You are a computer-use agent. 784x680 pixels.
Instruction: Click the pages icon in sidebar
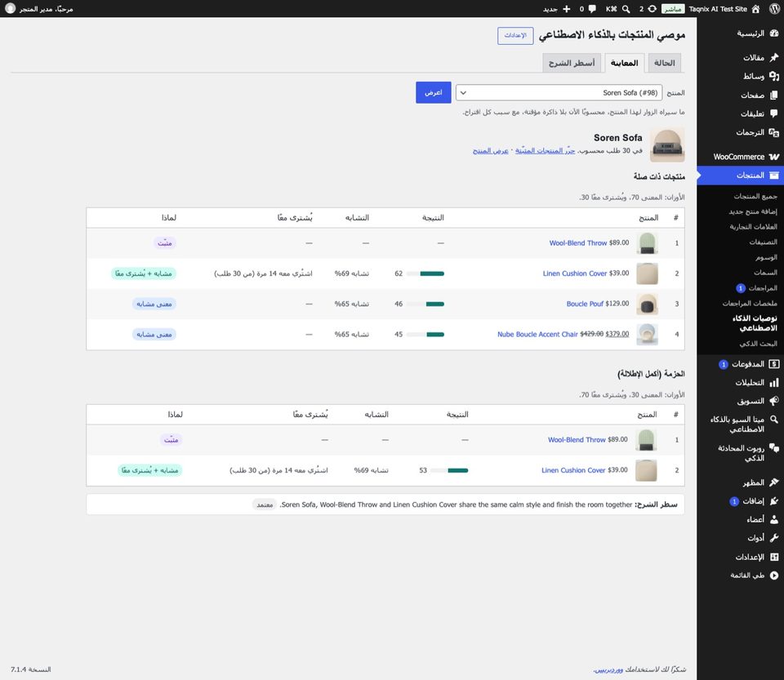774,95
